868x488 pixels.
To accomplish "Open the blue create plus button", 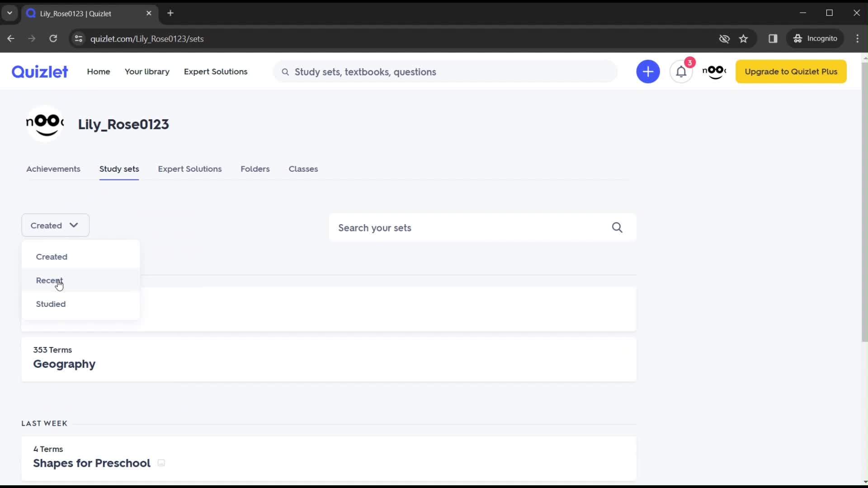I will point(648,72).
